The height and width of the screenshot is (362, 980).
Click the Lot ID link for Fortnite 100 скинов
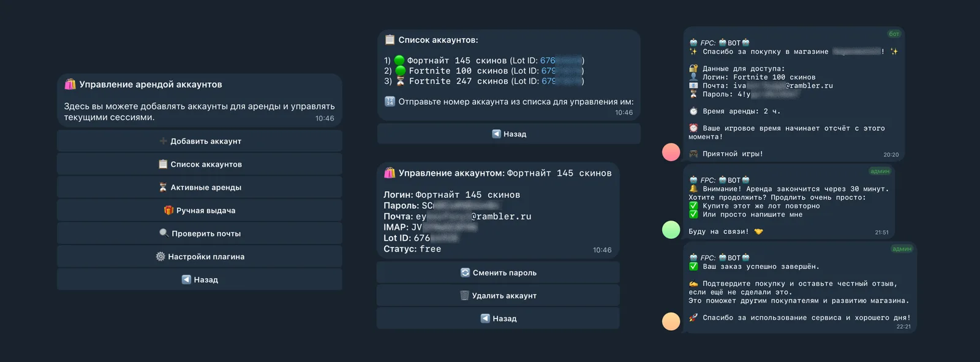[x=561, y=70]
